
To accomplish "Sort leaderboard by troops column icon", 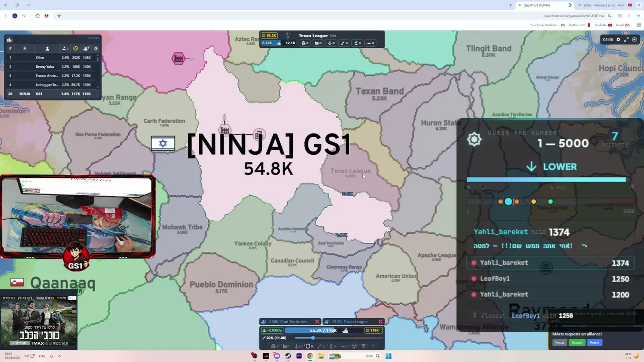I will click(86, 49).
